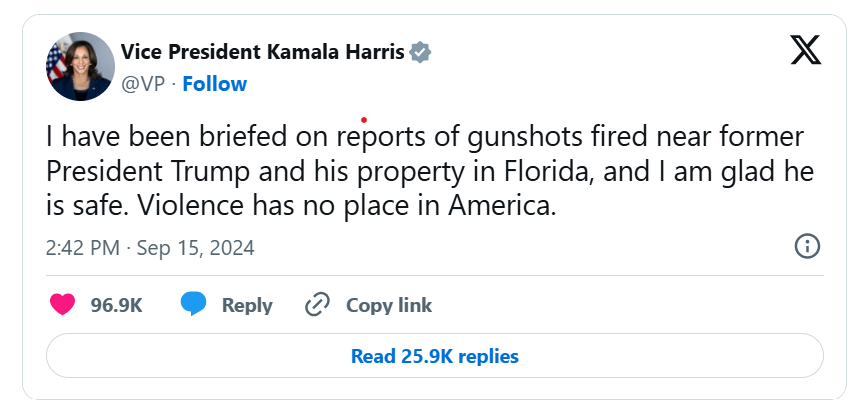Click the Copy link text label
The image size is (855, 400).
[x=389, y=305]
